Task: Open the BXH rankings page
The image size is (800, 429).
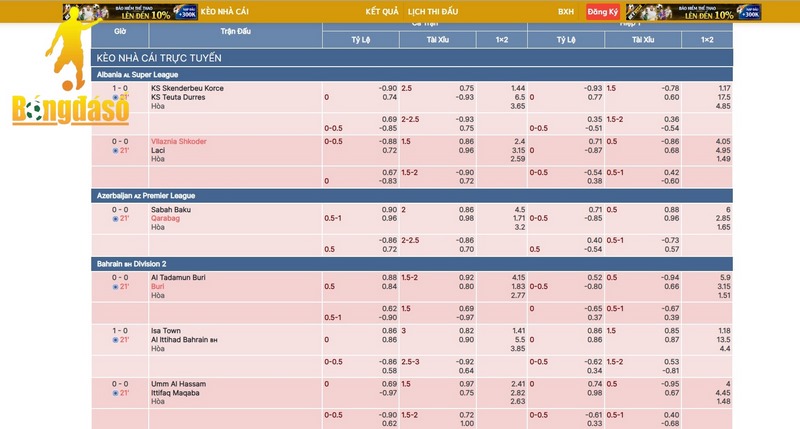Action: pos(566,12)
